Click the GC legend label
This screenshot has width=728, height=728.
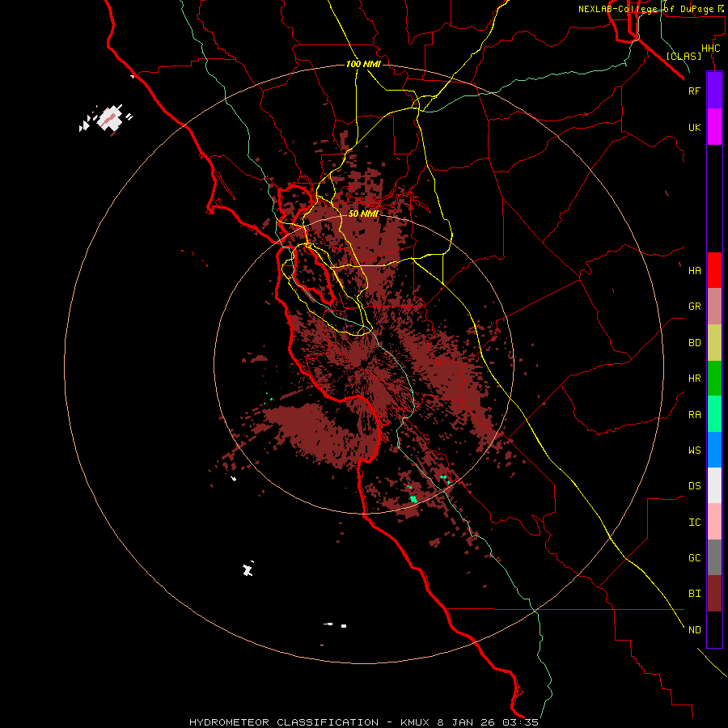(694, 558)
